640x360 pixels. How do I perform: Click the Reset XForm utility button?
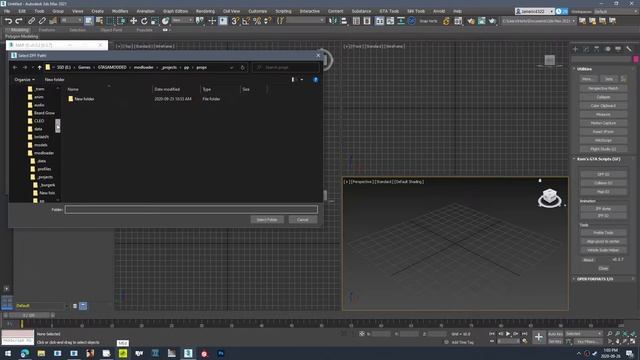603,131
